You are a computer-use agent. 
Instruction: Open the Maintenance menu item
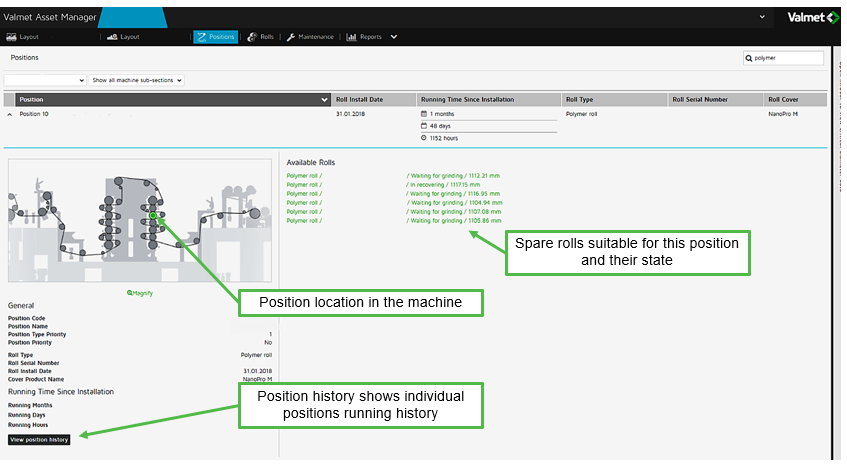310,37
